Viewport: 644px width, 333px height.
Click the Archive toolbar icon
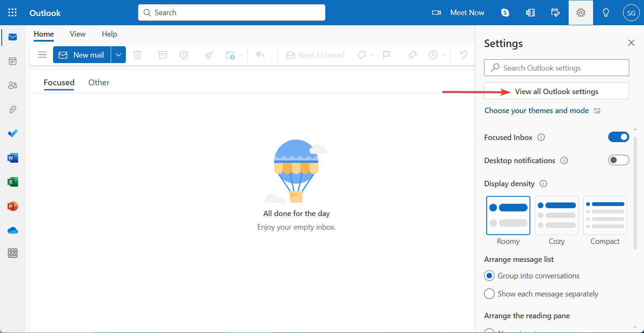click(163, 55)
